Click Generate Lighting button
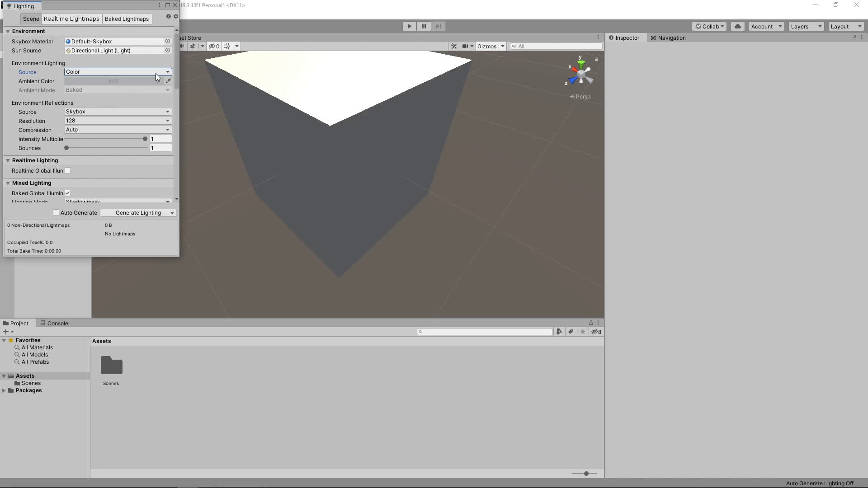 [138, 213]
